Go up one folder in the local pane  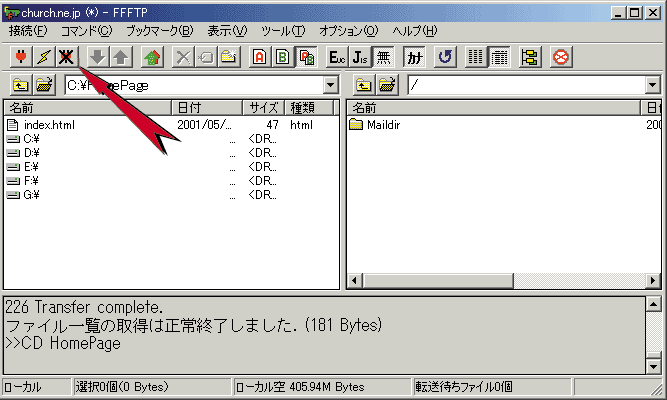coord(20,85)
